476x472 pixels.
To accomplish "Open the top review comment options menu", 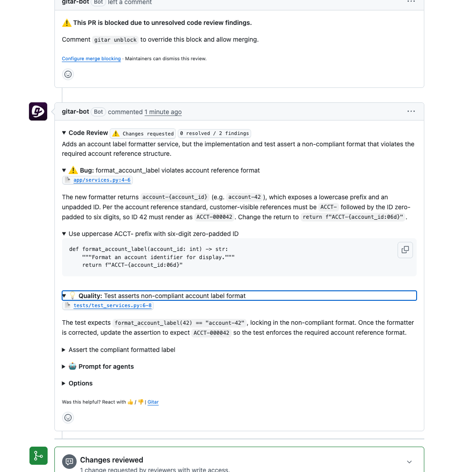I will [411, 2].
